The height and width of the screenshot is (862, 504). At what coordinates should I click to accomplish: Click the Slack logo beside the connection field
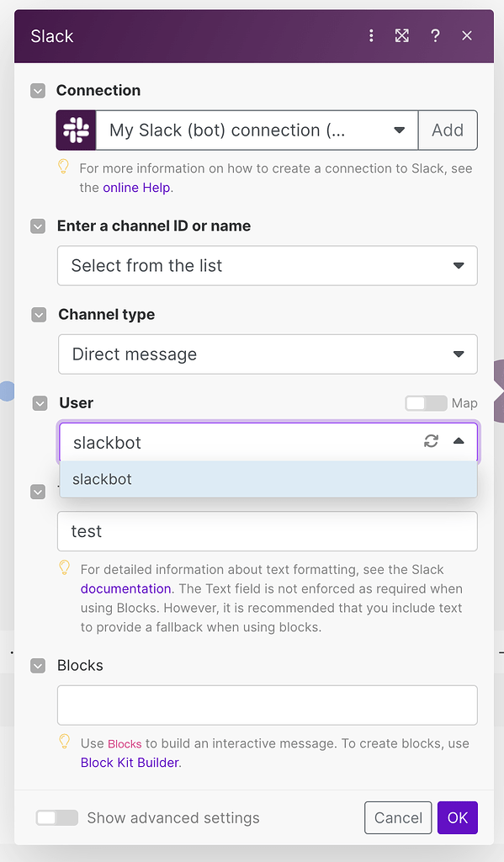[75, 130]
